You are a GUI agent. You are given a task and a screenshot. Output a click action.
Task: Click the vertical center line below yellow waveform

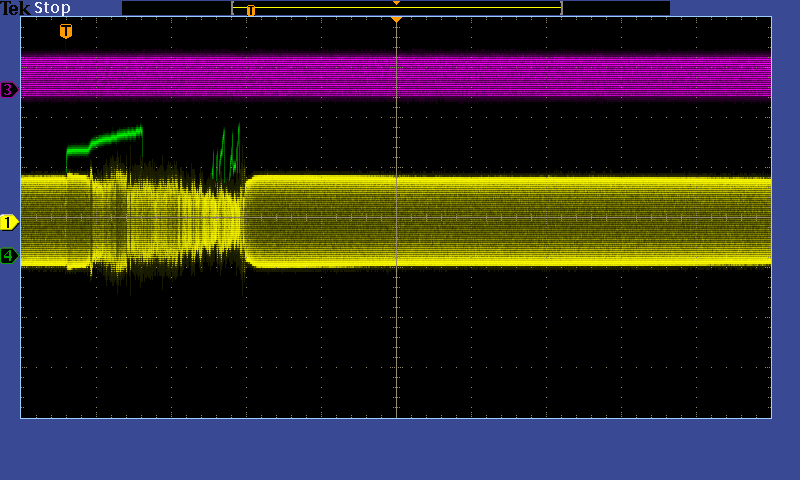397,340
